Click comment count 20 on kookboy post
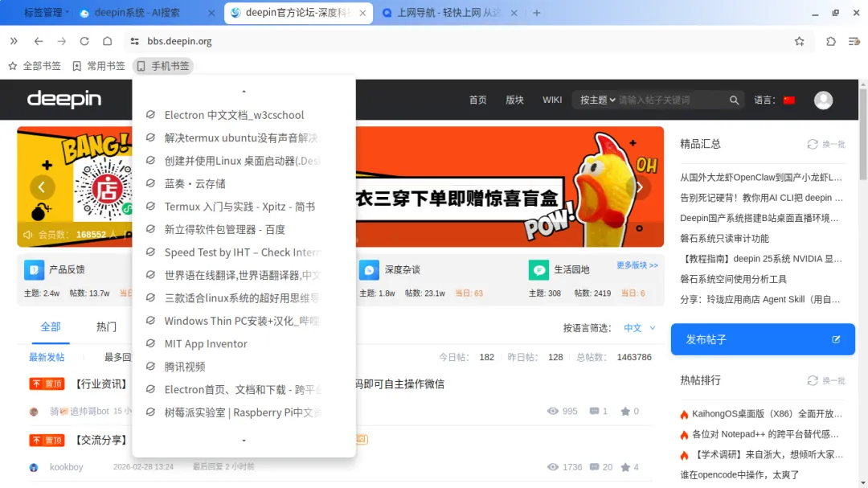The height and width of the screenshot is (488, 868). pos(601,467)
